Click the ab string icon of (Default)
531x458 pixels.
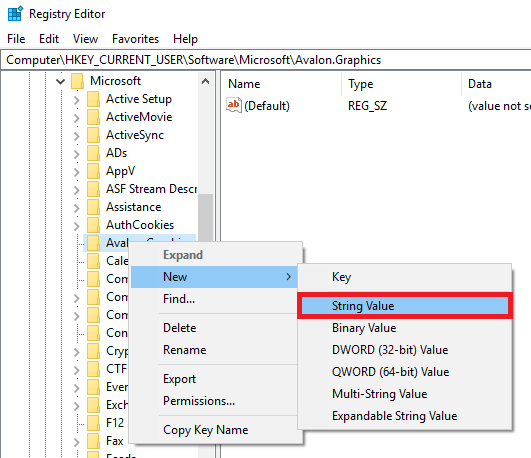(x=234, y=105)
